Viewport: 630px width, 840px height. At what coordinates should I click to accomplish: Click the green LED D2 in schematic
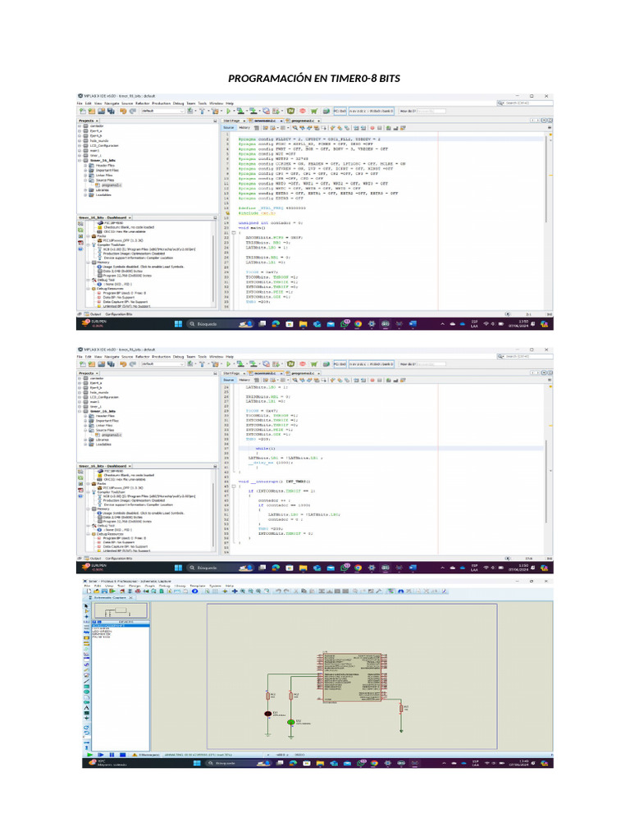point(290,721)
